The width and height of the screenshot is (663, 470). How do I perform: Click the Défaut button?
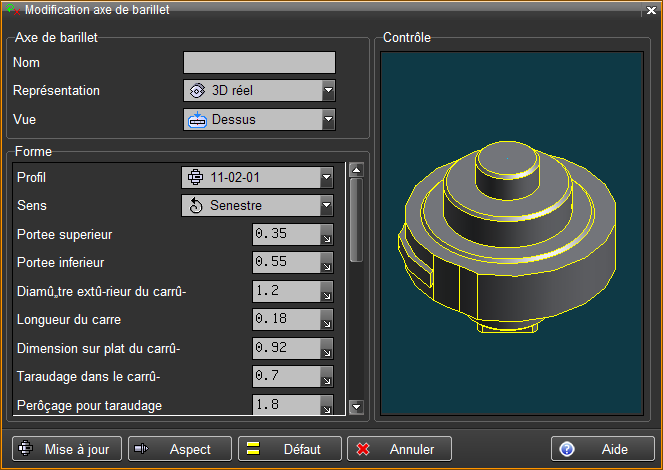(x=290, y=449)
